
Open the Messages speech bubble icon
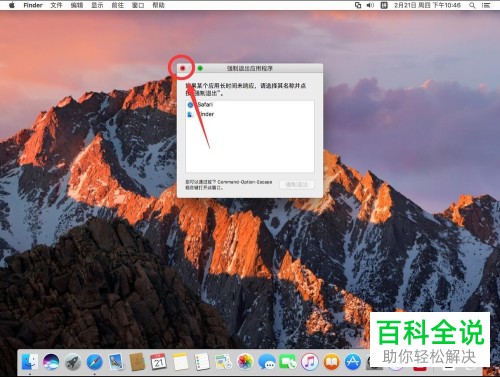[267, 362]
